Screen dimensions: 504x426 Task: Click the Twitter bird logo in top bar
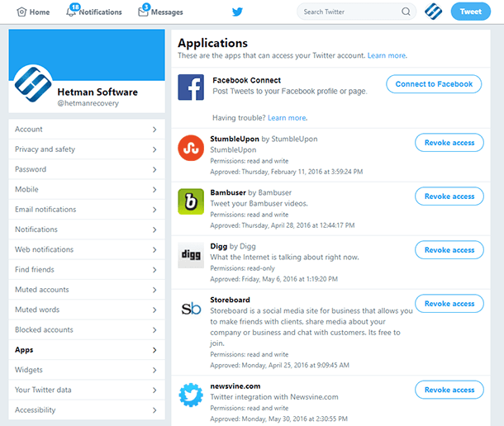[237, 12]
